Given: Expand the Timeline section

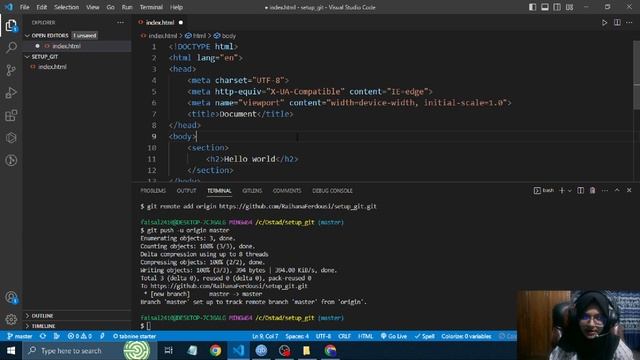Looking at the screenshot, I should tap(43, 326).
